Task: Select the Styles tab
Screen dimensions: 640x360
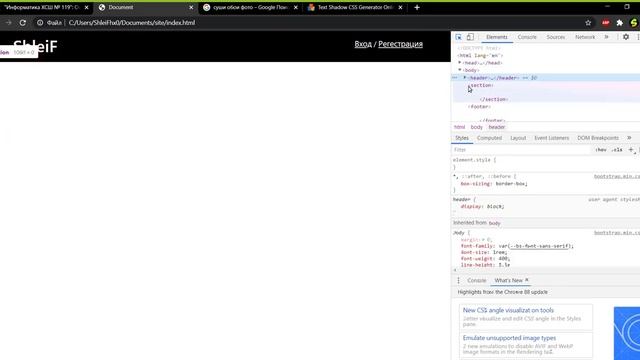Action: (462, 138)
